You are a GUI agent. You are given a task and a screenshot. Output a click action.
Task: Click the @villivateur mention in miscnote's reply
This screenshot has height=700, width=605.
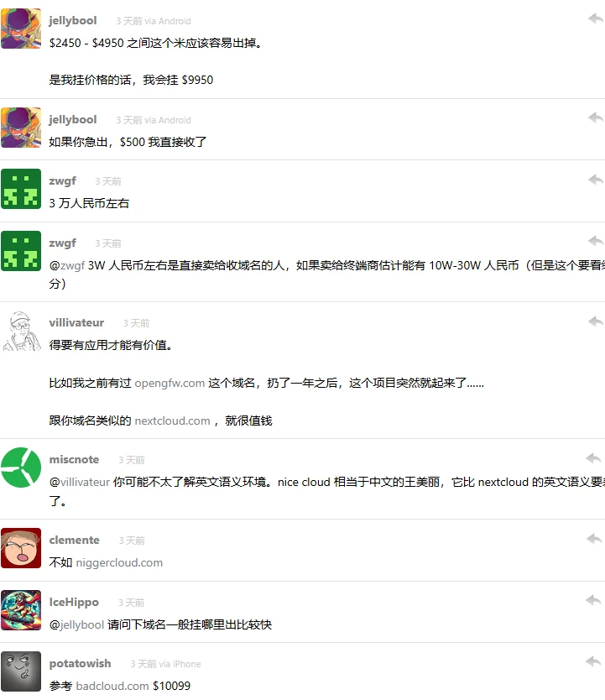click(x=80, y=482)
